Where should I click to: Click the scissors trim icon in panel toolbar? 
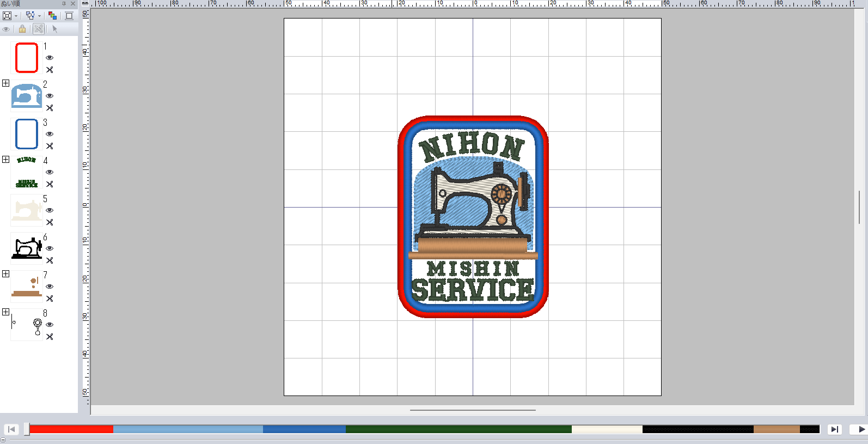[38, 29]
